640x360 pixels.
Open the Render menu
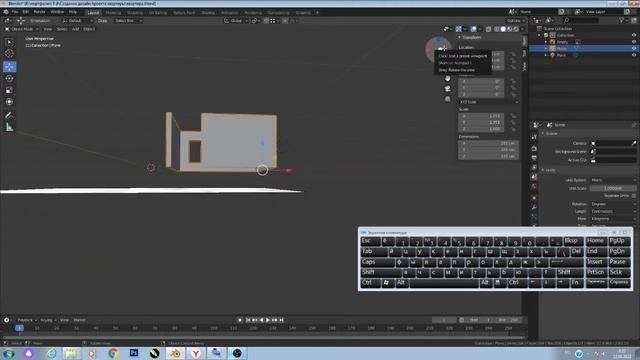pos(40,12)
